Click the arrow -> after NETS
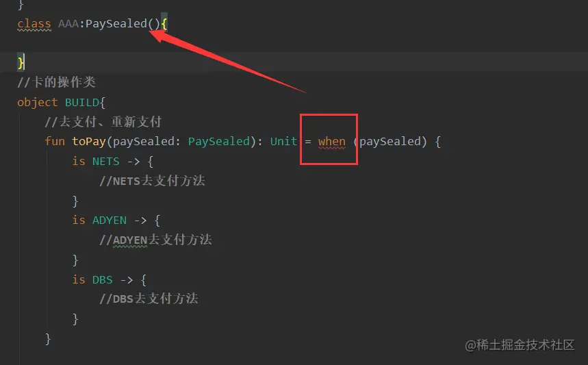Image resolution: width=588 pixels, height=365 pixels. [x=133, y=162]
